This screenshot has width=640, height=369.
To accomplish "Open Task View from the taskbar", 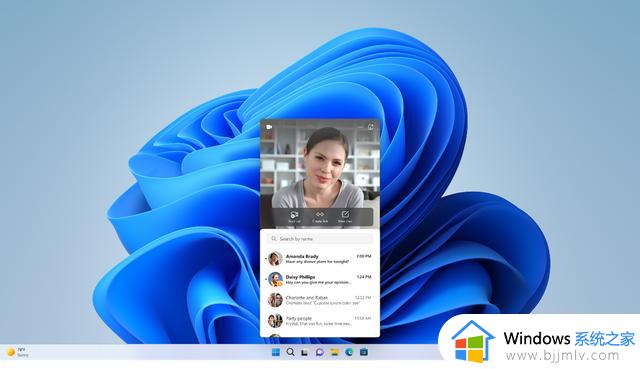I will (304, 352).
